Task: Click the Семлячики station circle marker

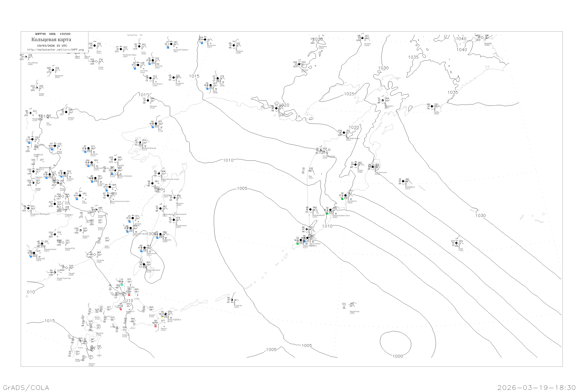Action: click(x=346, y=195)
